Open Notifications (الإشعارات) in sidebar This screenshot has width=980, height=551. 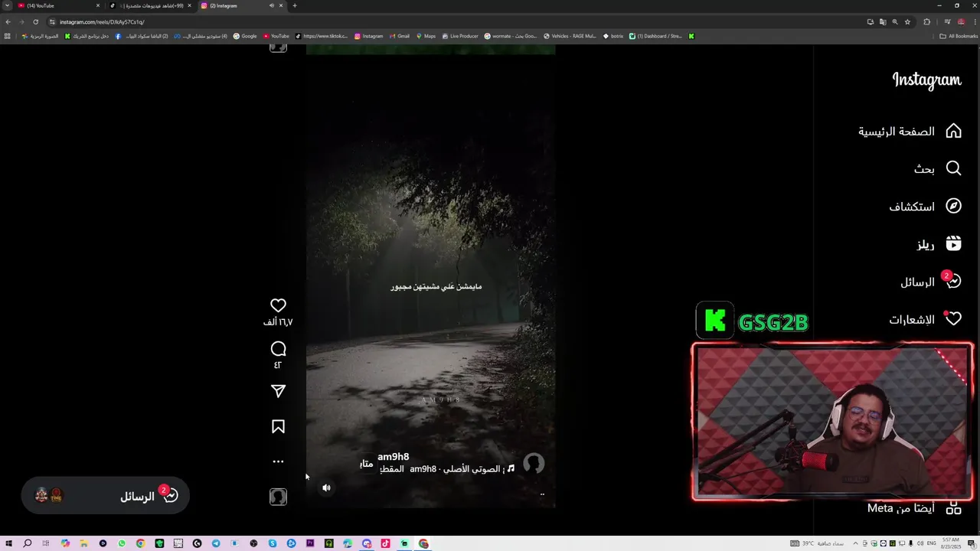tap(925, 319)
